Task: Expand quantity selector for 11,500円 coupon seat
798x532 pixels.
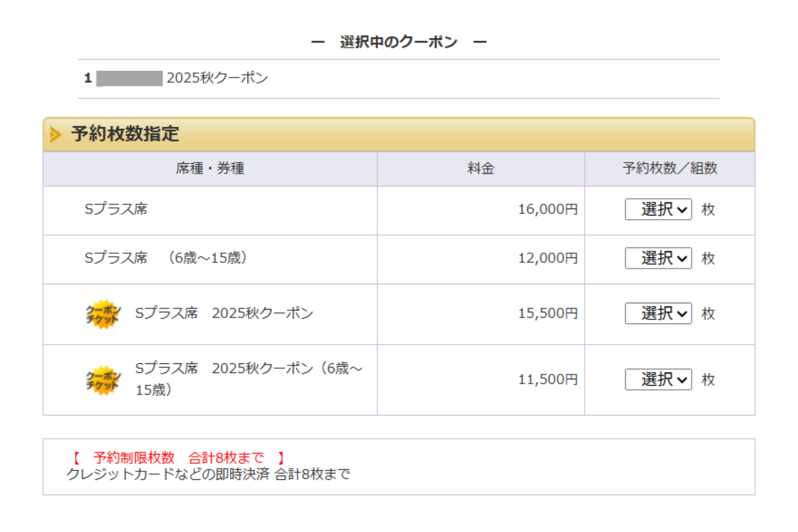Action: coord(658,380)
